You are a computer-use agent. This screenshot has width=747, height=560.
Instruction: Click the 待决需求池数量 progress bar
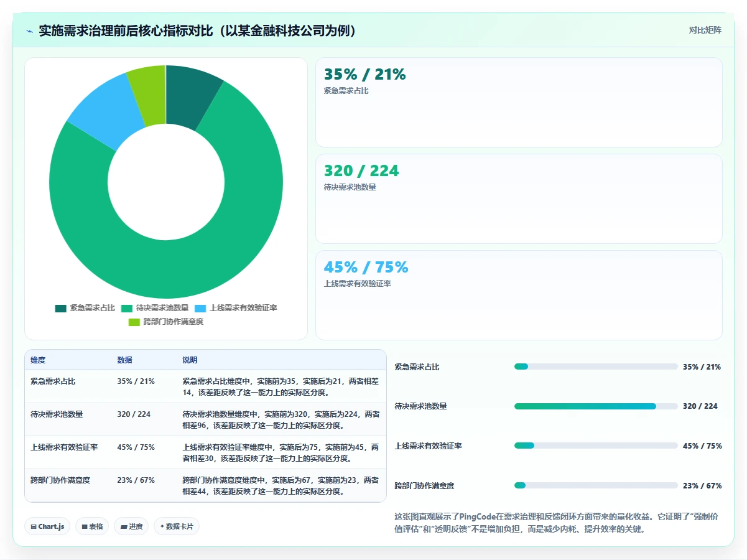(x=596, y=406)
